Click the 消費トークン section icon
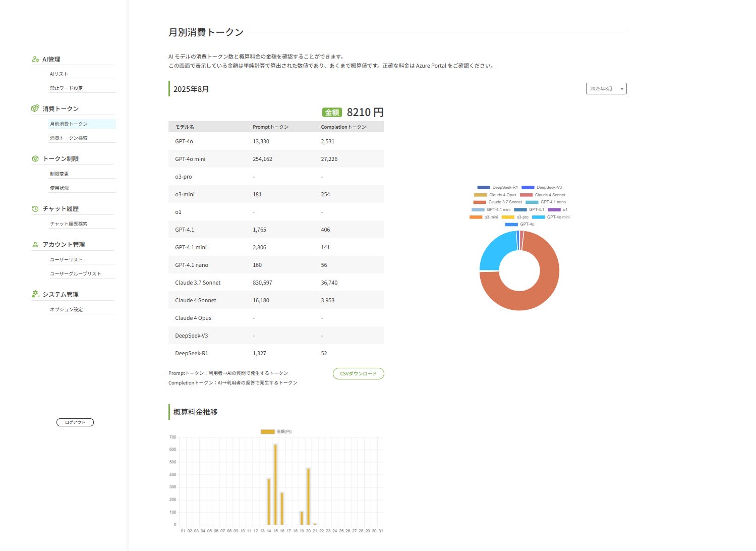The image size is (756, 551). [35, 108]
